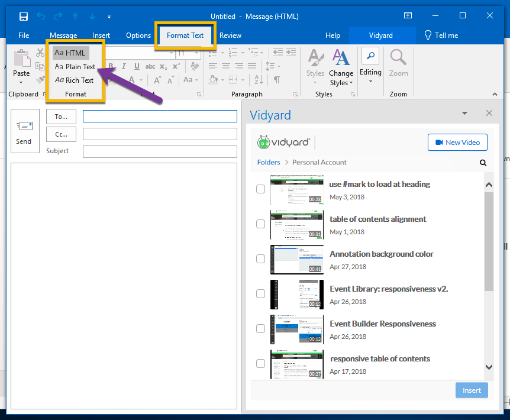Click the Tell me search box
This screenshot has height=420, width=510.
[x=441, y=35]
